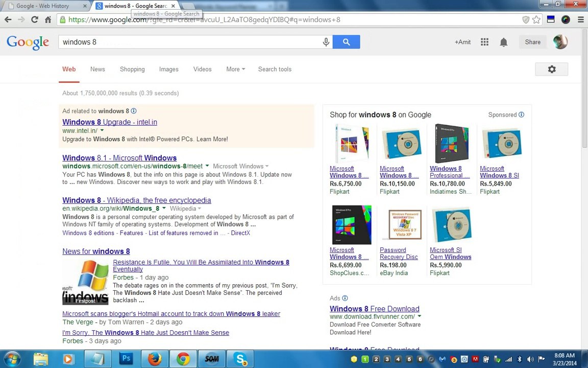
Task: Switch to Images search tab
Action: (169, 69)
